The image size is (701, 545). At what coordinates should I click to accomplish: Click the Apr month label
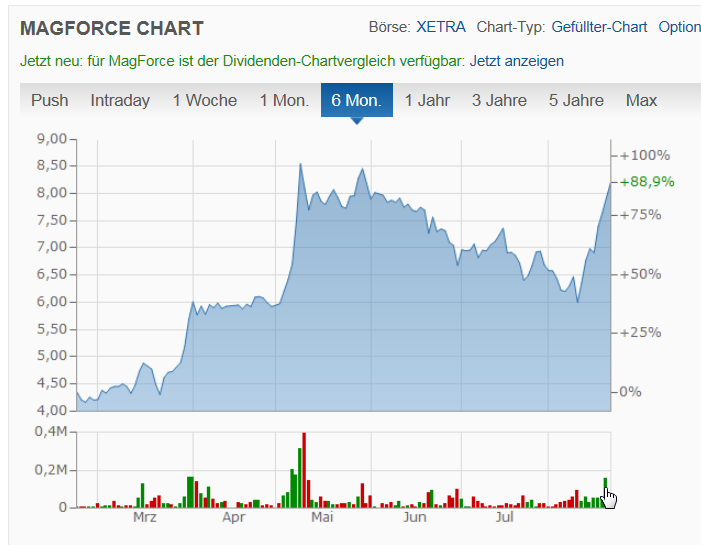point(234,517)
